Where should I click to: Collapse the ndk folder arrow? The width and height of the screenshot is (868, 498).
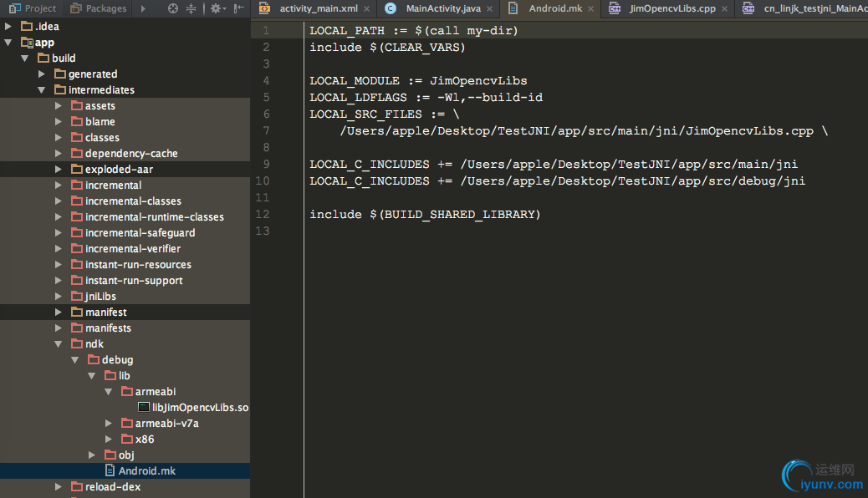[x=59, y=344]
